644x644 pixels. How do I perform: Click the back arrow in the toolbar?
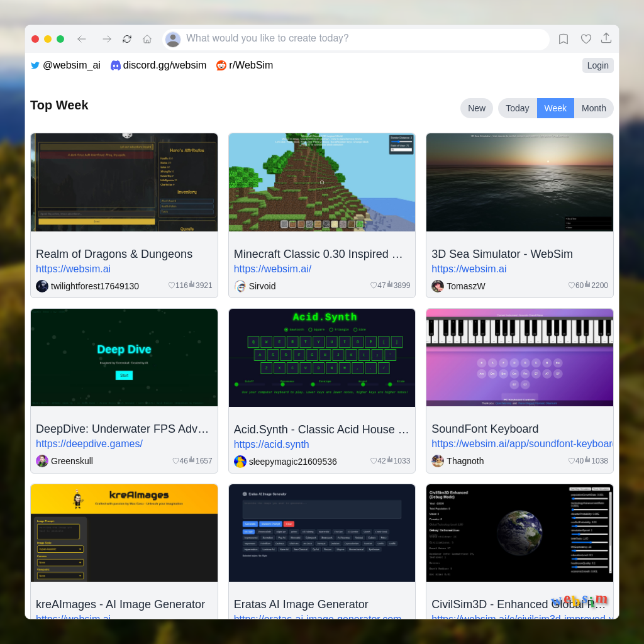click(x=82, y=38)
